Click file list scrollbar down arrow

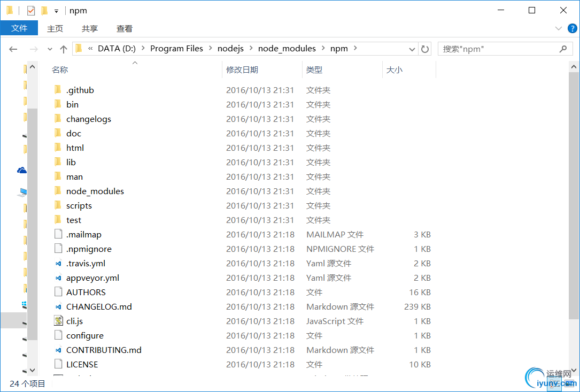click(x=574, y=370)
